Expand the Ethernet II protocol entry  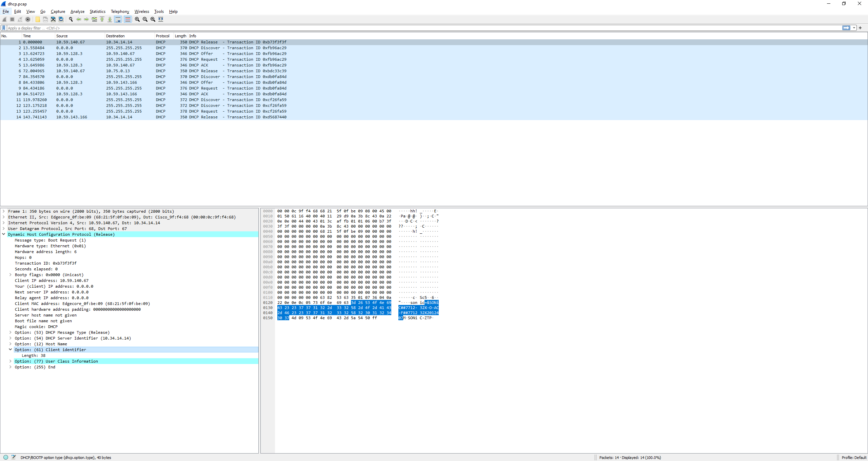(x=3, y=217)
